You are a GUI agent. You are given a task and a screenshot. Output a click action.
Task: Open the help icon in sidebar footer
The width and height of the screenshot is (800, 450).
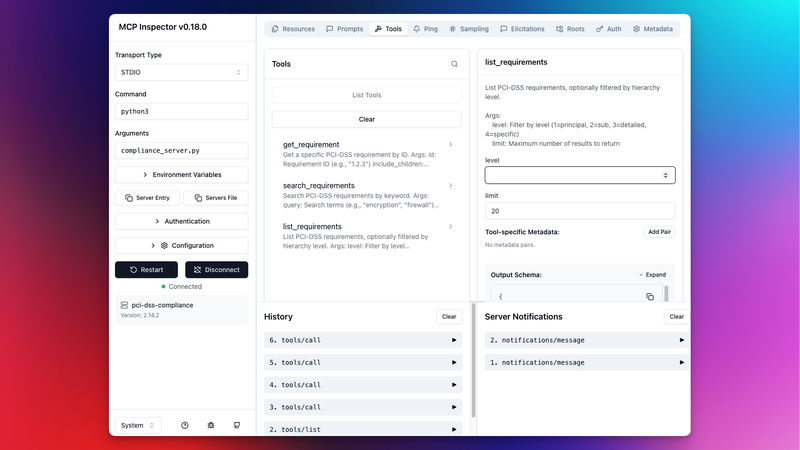pyautogui.click(x=185, y=425)
